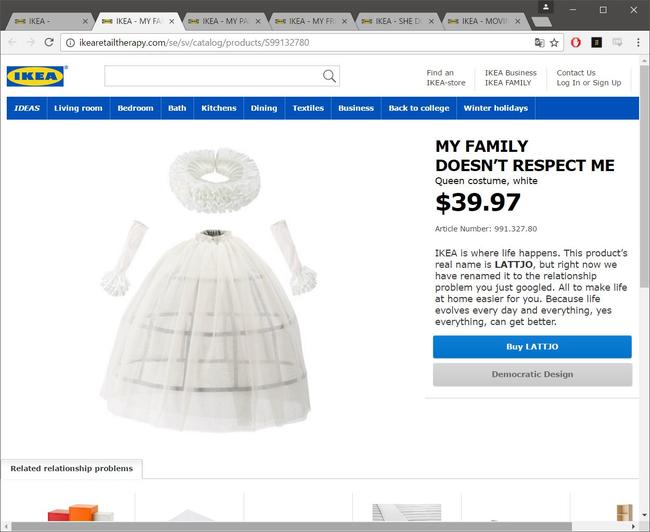
Task: Open the Find an IKEA-store link
Action: [x=446, y=78]
